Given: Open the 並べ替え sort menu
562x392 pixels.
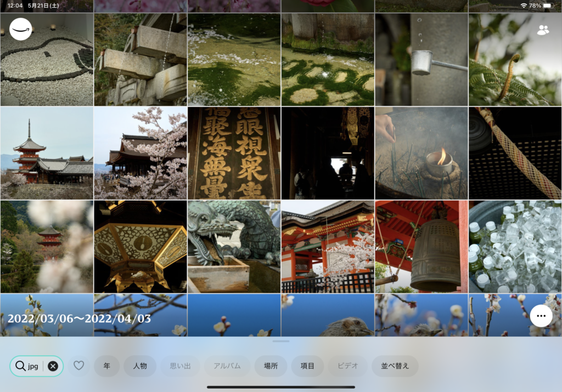Looking at the screenshot, I should [395, 366].
